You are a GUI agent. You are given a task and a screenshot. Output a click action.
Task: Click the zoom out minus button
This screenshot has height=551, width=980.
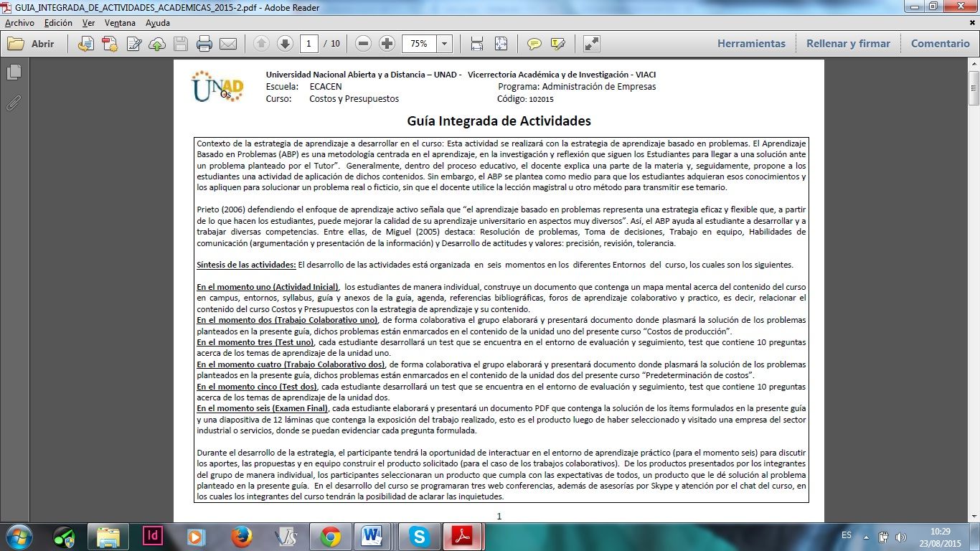(x=364, y=44)
